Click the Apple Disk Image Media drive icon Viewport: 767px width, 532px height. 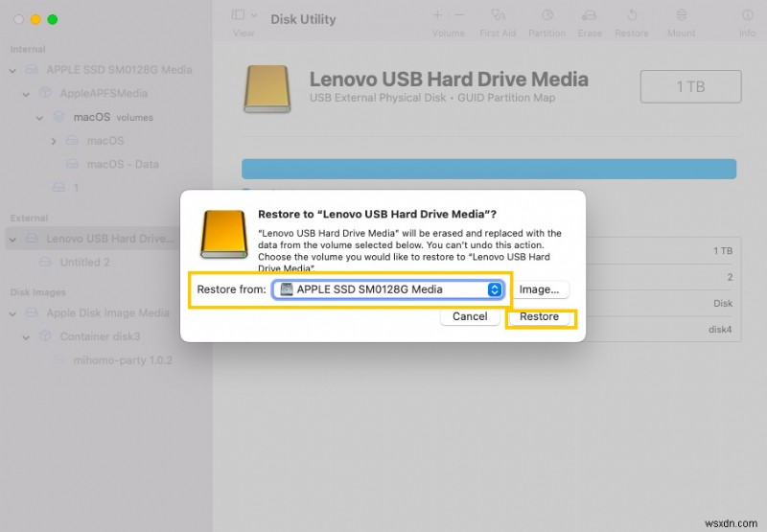[32, 312]
